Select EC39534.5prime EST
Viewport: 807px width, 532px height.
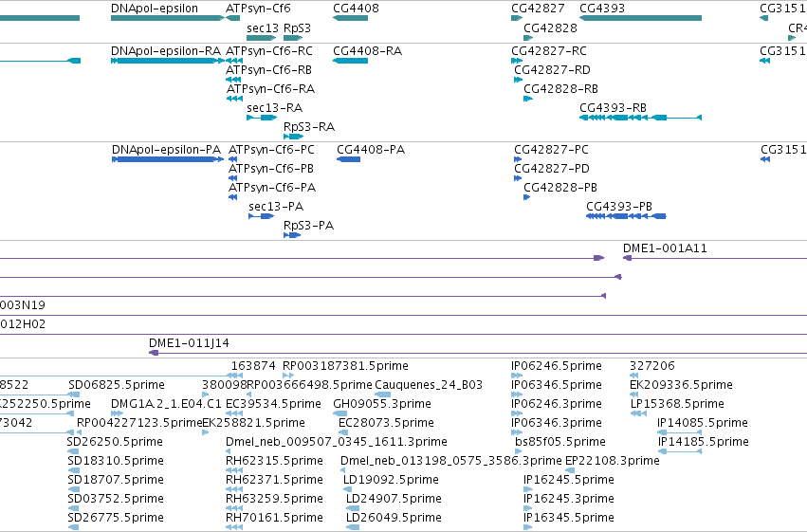[234, 413]
